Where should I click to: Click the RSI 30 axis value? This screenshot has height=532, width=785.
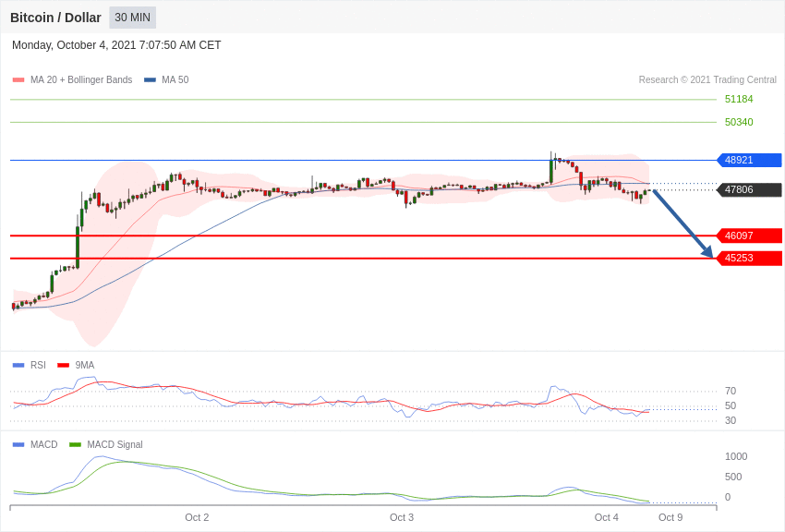[x=731, y=420]
